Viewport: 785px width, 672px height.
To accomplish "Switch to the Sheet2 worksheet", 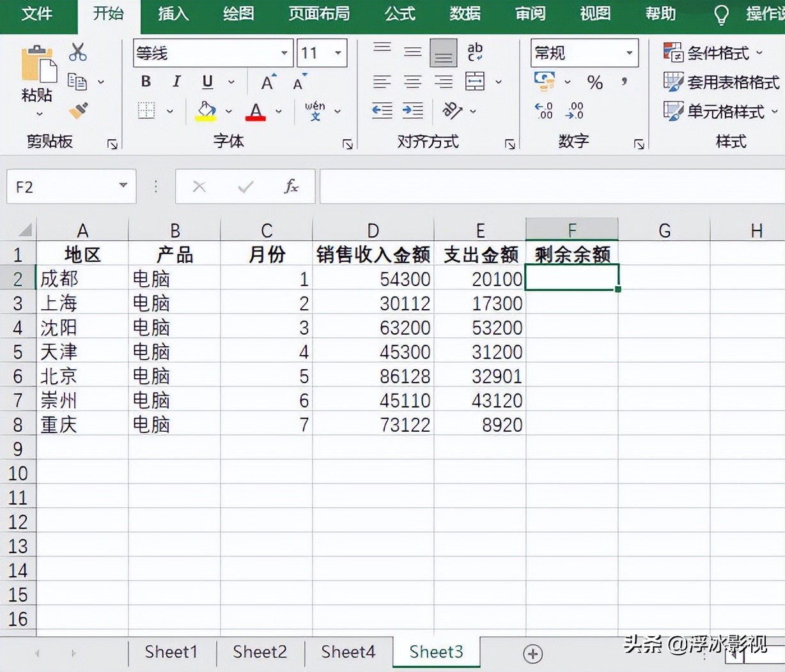I will click(x=260, y=652).
